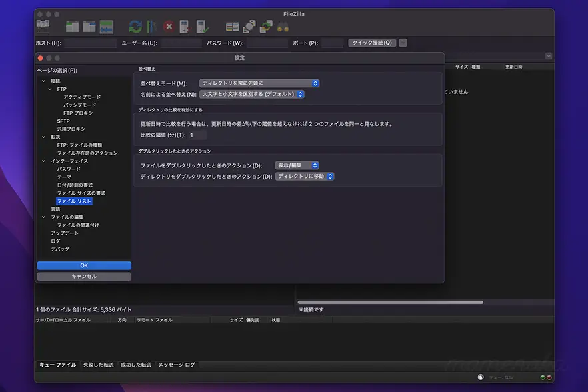The width and height of the screenshot is (588, 392).
Task: Refresh the file and folder lists
Action: click(136, 26)
